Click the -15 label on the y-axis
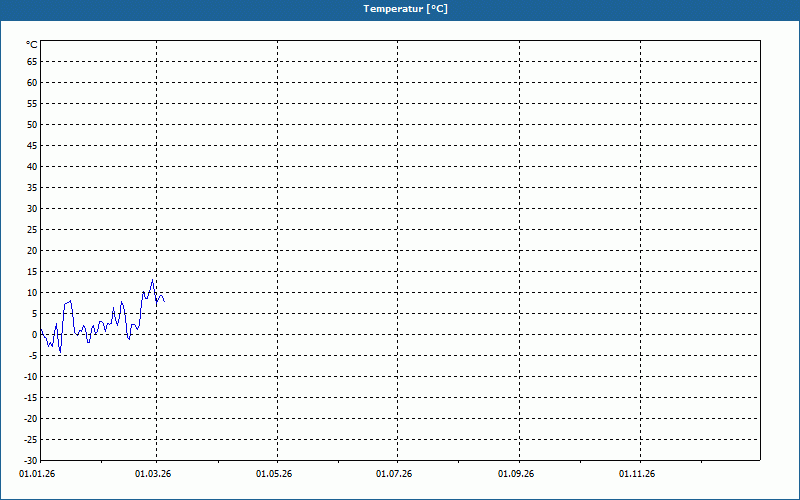800x500 pixels. (29, 397)
